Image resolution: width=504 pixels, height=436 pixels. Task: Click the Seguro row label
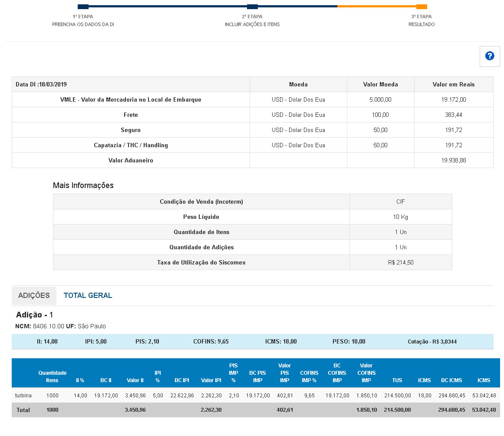131,130
